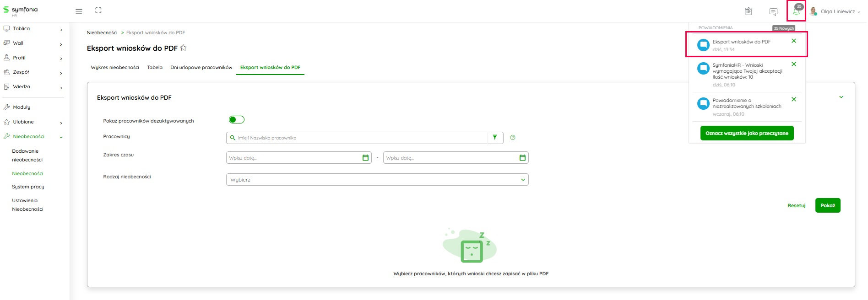This screenshot has width=868, height=300.
Task: Click the hamburger menu icon
Action: point(79,11)
